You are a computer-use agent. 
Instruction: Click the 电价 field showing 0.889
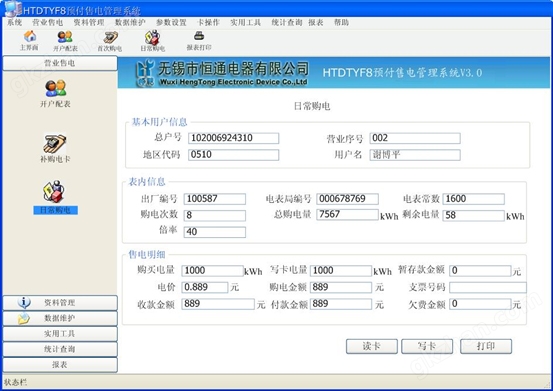[205, 287]
